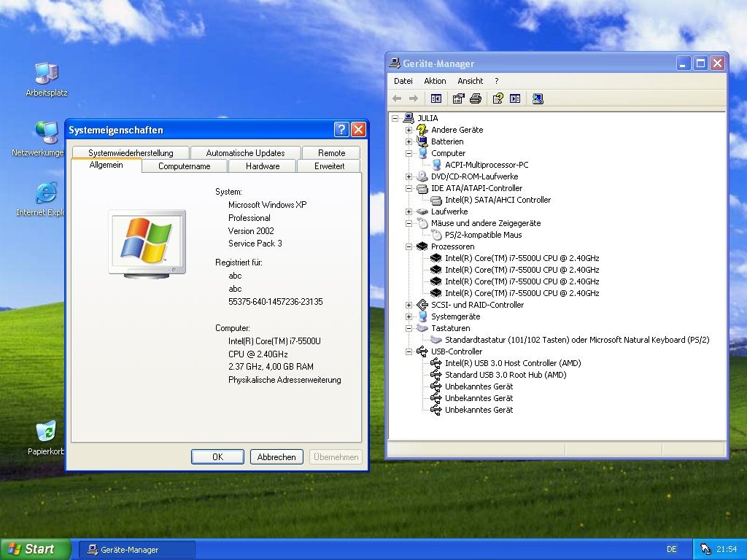Click the Print toolbar icon
Image resolution: width=747 pixels, height=560 pixels.
click(476, 98)
